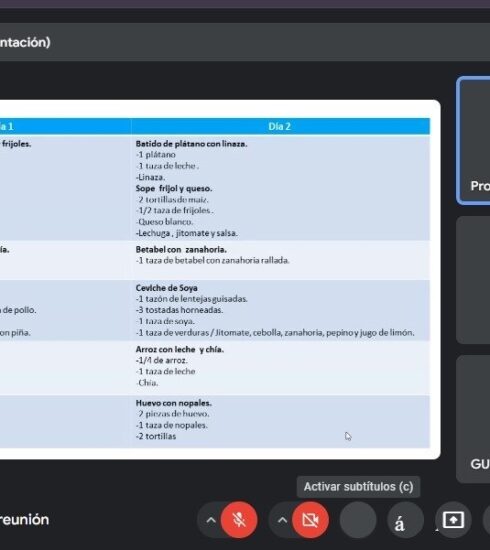Screen dimensions: 490x550
Task: Select the middle participant tile in sidebar
Action: [x=474, y=280]
